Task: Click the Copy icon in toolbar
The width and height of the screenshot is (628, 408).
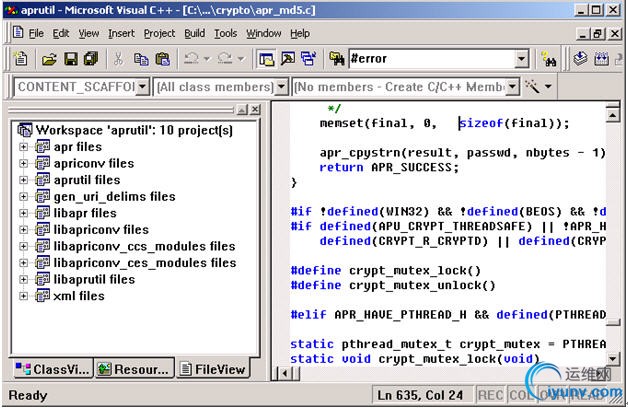Action: click(x=141, y=59)
